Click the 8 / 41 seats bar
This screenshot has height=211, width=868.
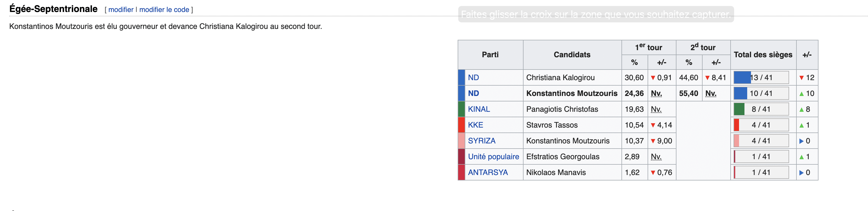point(761,109)
